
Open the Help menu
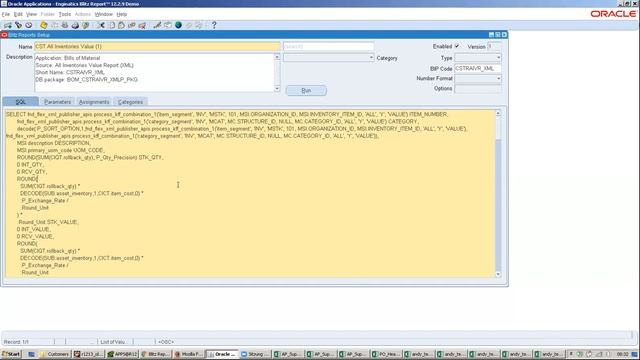(x=122, y=14)
